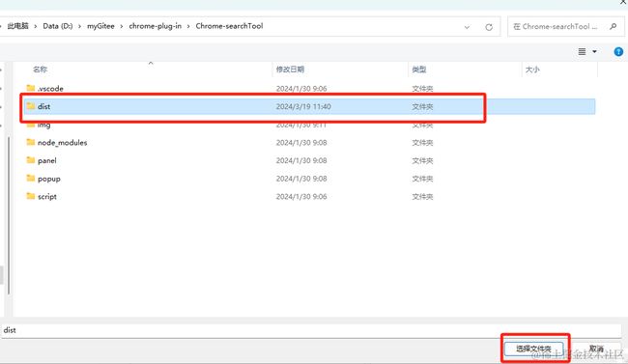Click the 取消 button
This screenshot has width=628, height=364.
click(x=596, y=349)
